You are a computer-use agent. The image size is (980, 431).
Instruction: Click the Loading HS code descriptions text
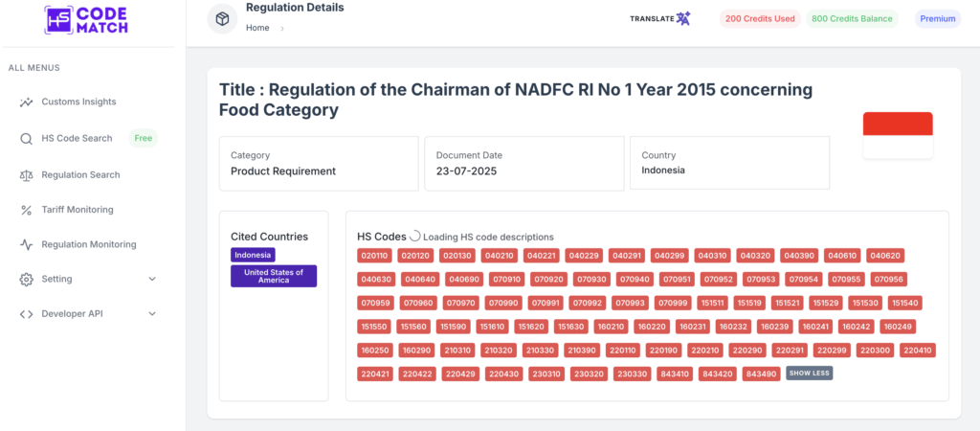488,238
